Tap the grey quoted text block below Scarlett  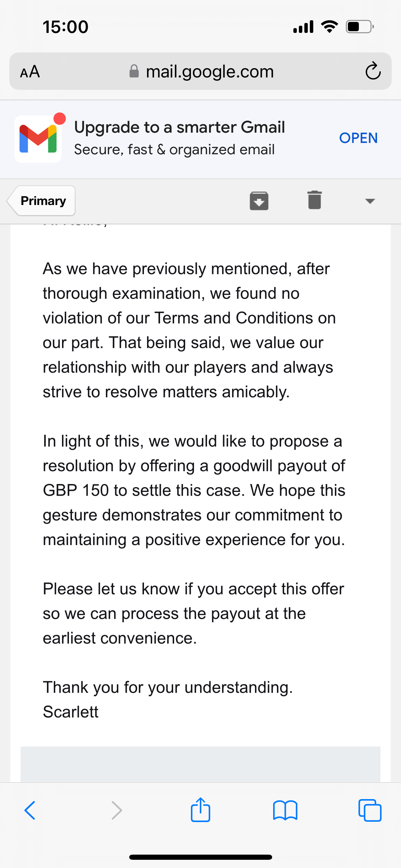click(200, 764)
